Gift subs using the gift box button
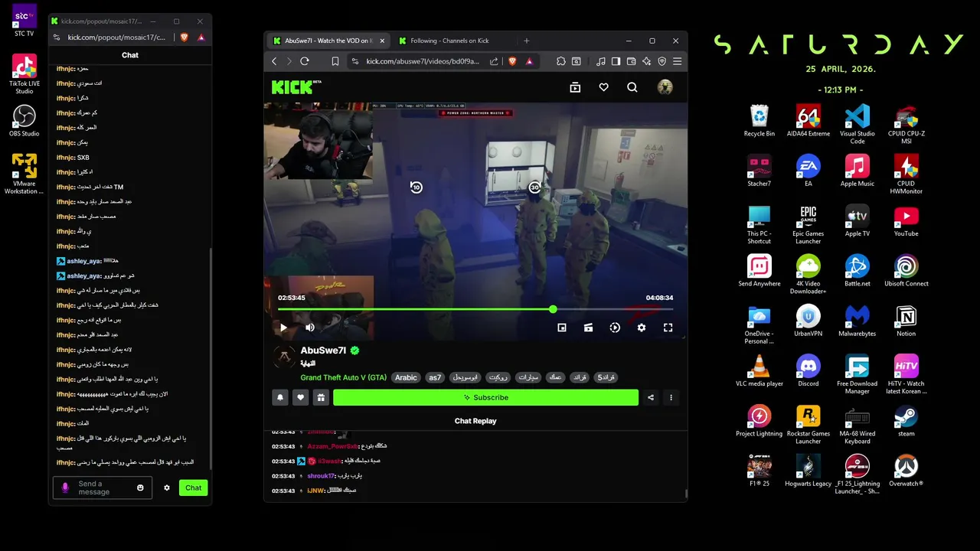Screen dimensions: 980x551 tap(321, 397)
